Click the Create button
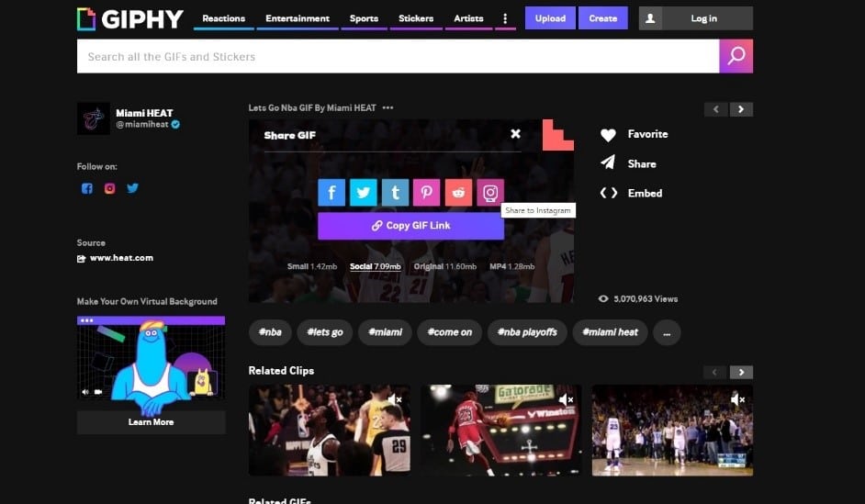This screenshot has height=504, width=865. tap(603, 18)
